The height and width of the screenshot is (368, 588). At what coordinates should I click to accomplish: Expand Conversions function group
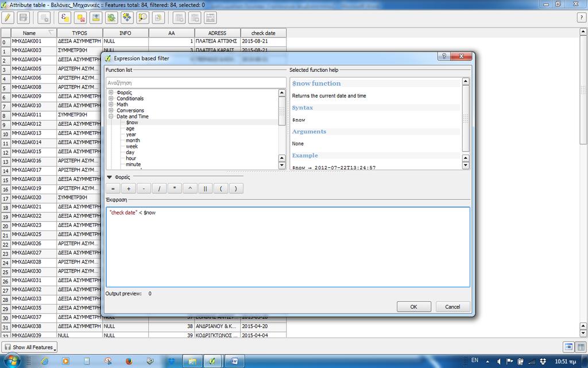(x=111, y=110)
